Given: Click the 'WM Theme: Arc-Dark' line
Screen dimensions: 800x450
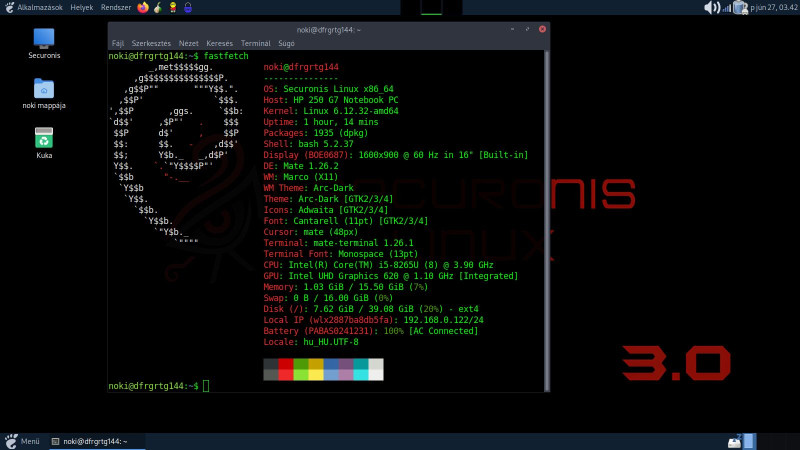Looking at the screenshot, I should pos(309,188).
